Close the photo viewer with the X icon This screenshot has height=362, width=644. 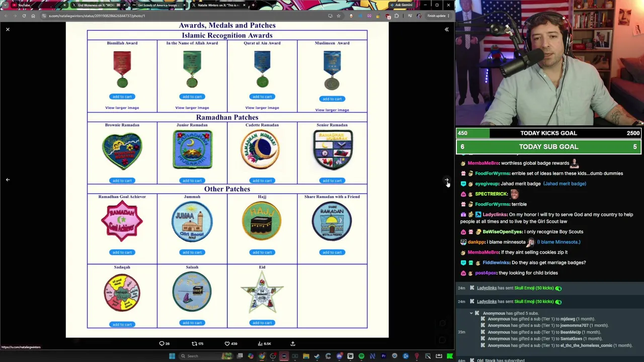[x=8, y=29]
